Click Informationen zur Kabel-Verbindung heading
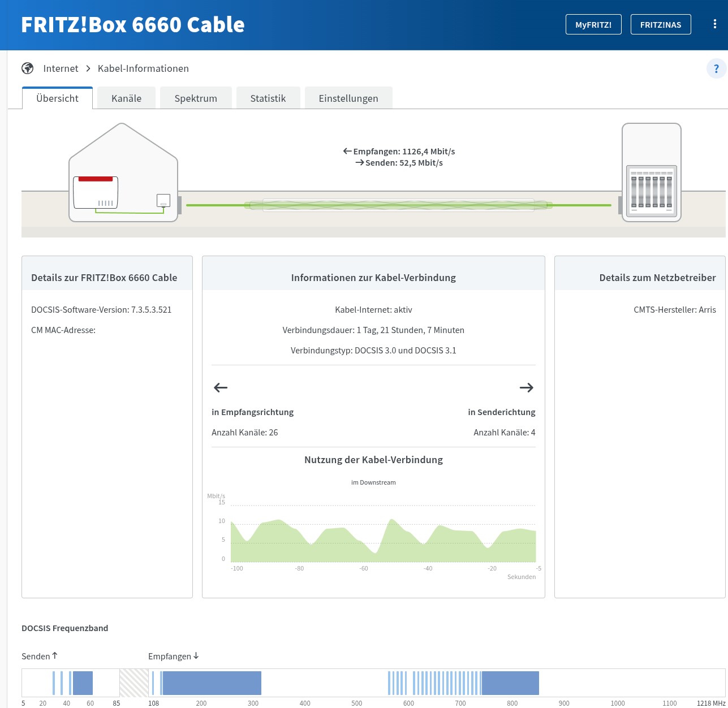Screen dimensions: 728x708 [373, 278]
